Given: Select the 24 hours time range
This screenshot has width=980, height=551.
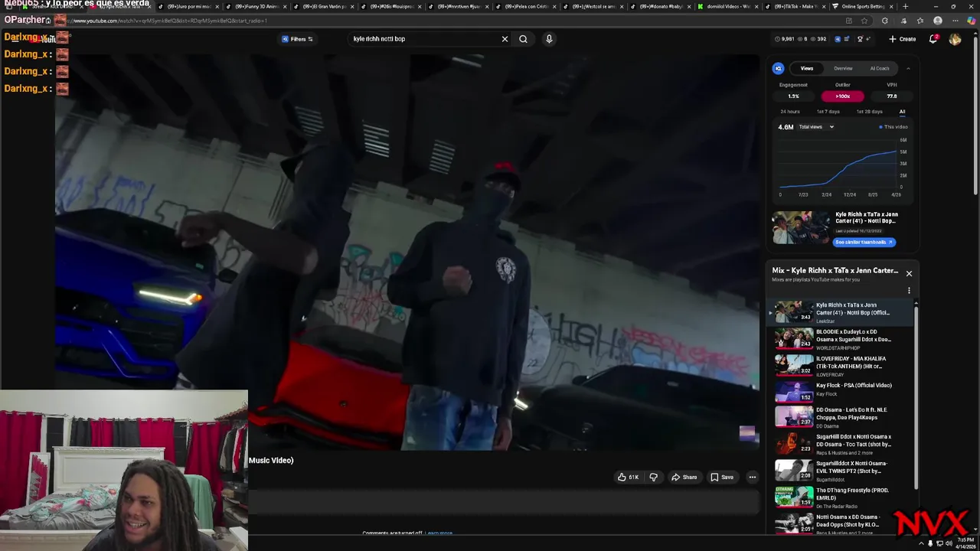Looking at the screenshot, I should pyautogui.click(x=789, y=112).
